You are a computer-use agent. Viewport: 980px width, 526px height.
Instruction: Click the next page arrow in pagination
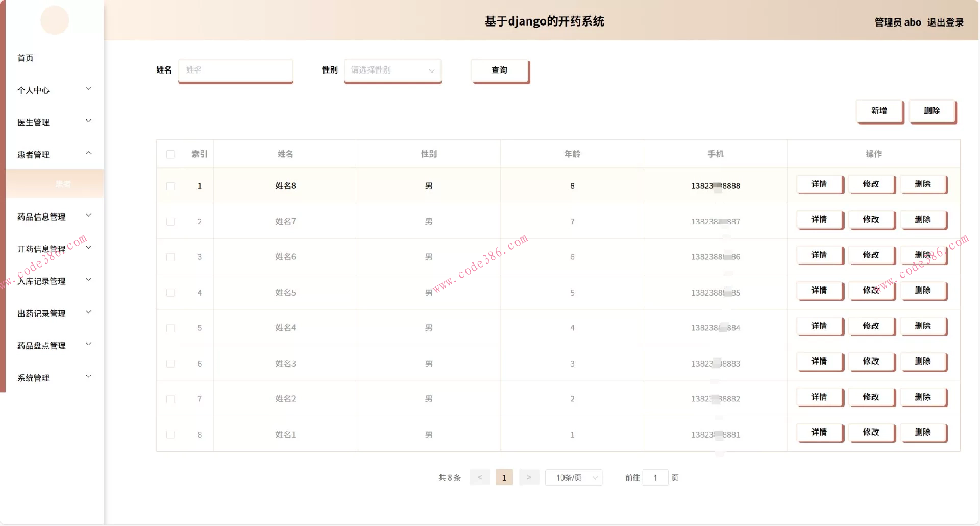529,477
